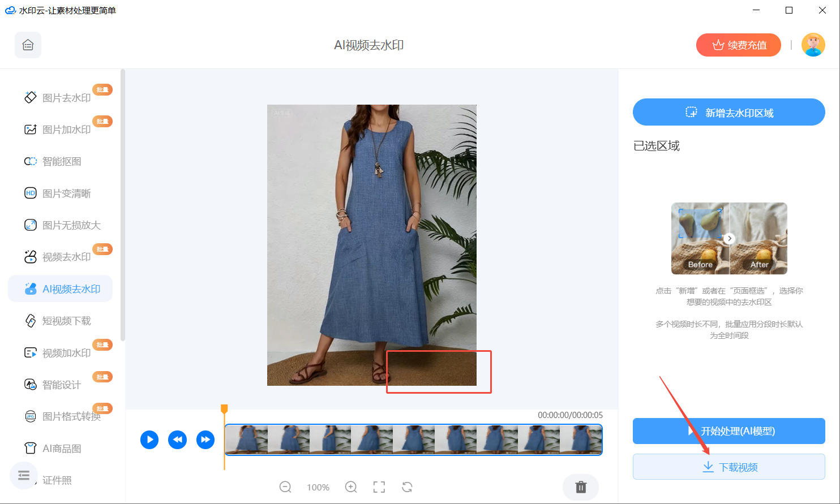The height and width of the screenshot is (504, 840).
Task: Delete the video with trash icon
Action: pos(581,487)
